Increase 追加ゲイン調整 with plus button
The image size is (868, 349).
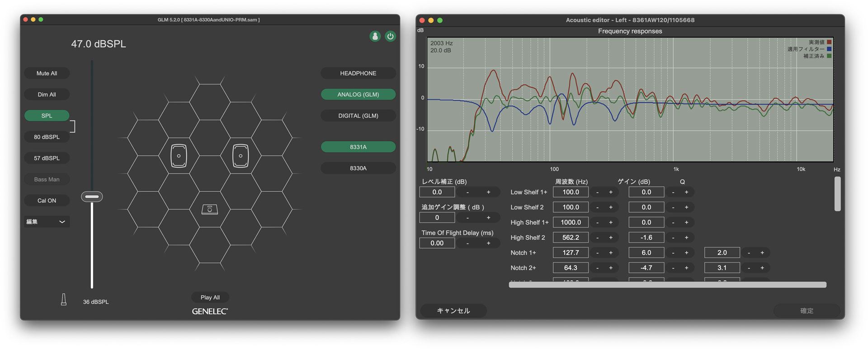point(488,218)
